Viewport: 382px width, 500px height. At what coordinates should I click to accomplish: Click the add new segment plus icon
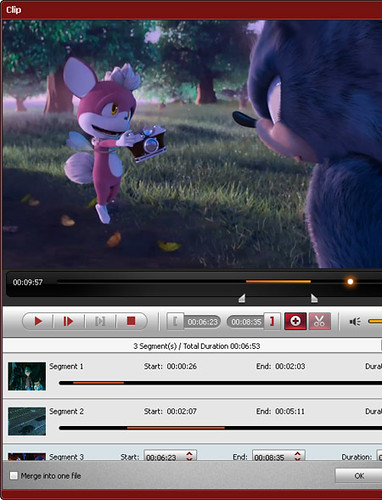(x=295, y=321)
